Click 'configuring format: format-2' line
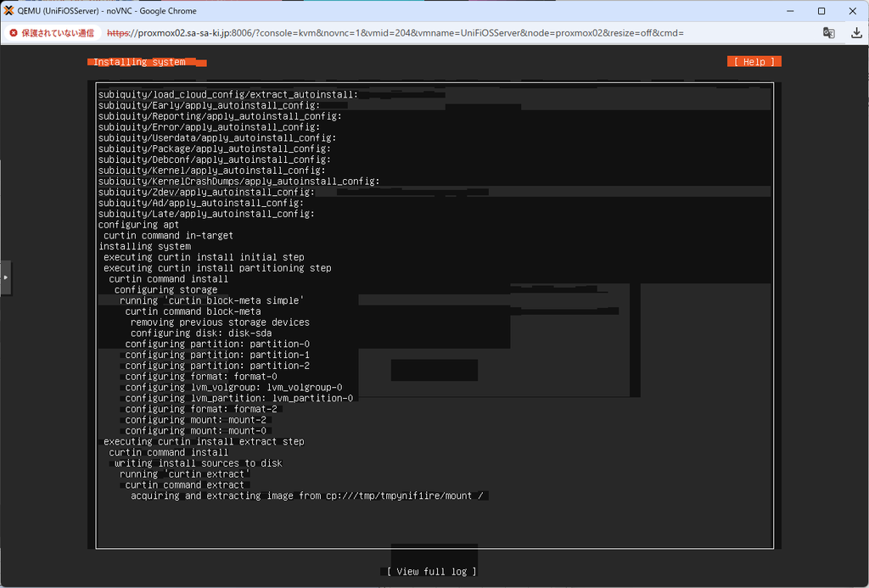This screenshot has width=869, height=588. [201, 409]
